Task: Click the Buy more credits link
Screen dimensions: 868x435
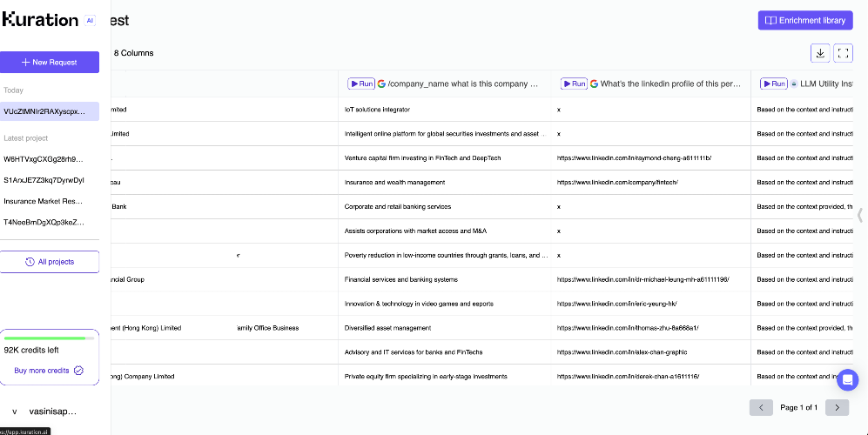Action: pyautogui.click(x=42, y=371)
